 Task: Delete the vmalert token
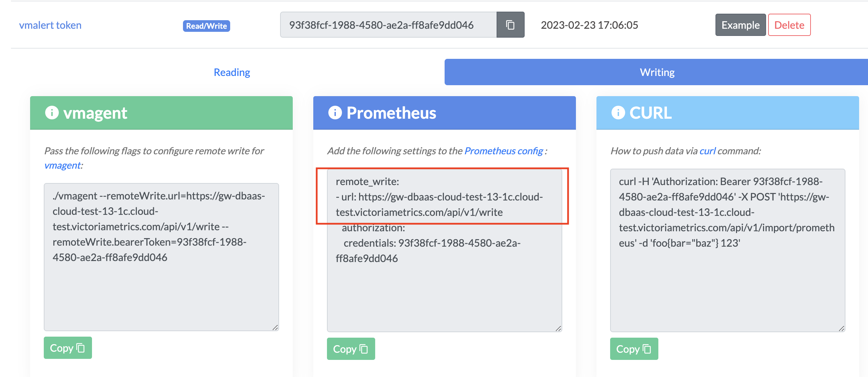pyautogui.click(x=789, y=25)
